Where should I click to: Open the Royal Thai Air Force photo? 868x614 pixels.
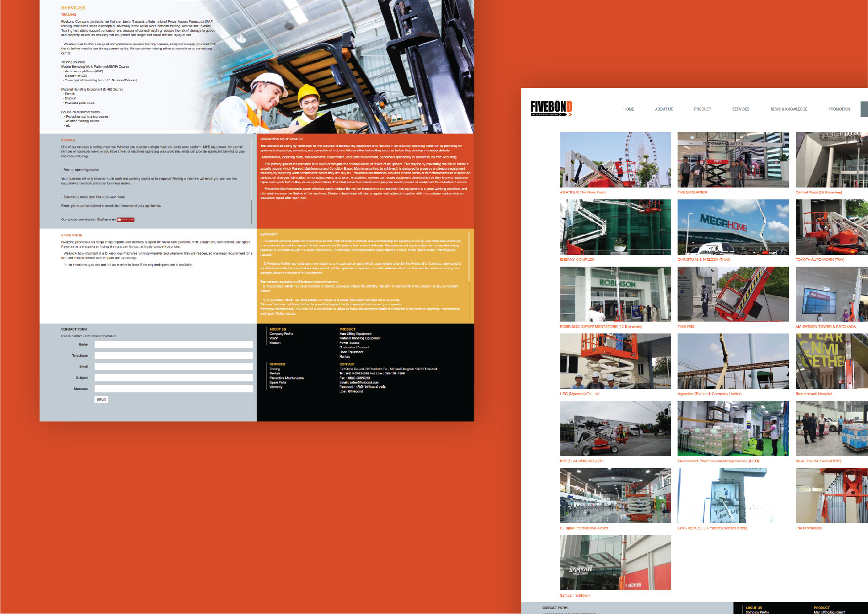point(831,428)
